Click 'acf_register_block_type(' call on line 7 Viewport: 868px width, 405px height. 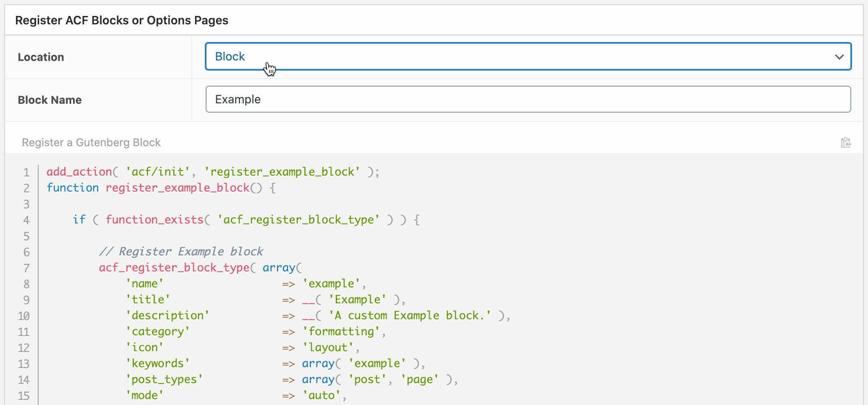(177, 268)
